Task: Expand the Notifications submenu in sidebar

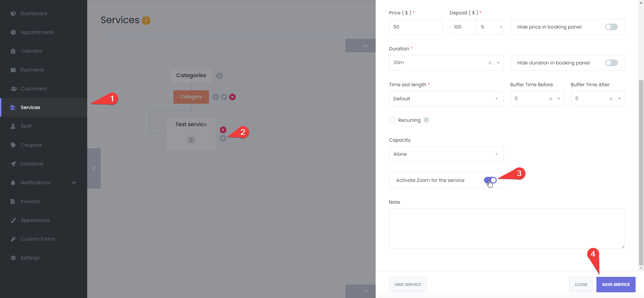Action: click(x=74, y=183)
